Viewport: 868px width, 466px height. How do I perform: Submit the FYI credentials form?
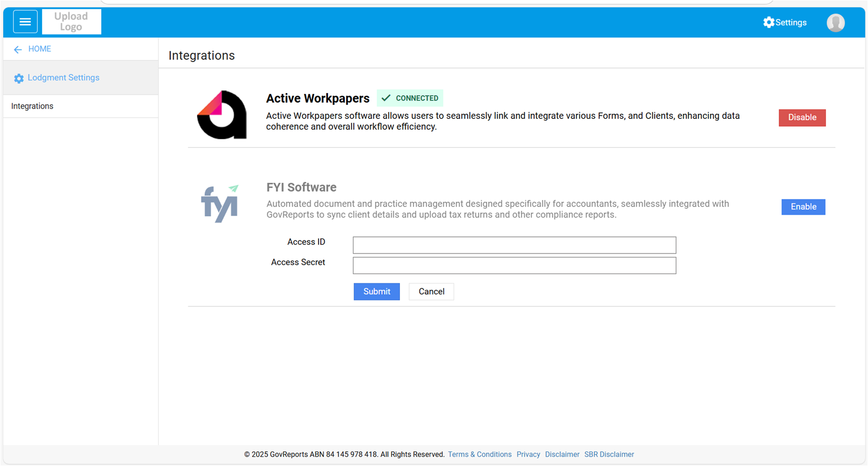pyautogui.click(x=377, y=291)
